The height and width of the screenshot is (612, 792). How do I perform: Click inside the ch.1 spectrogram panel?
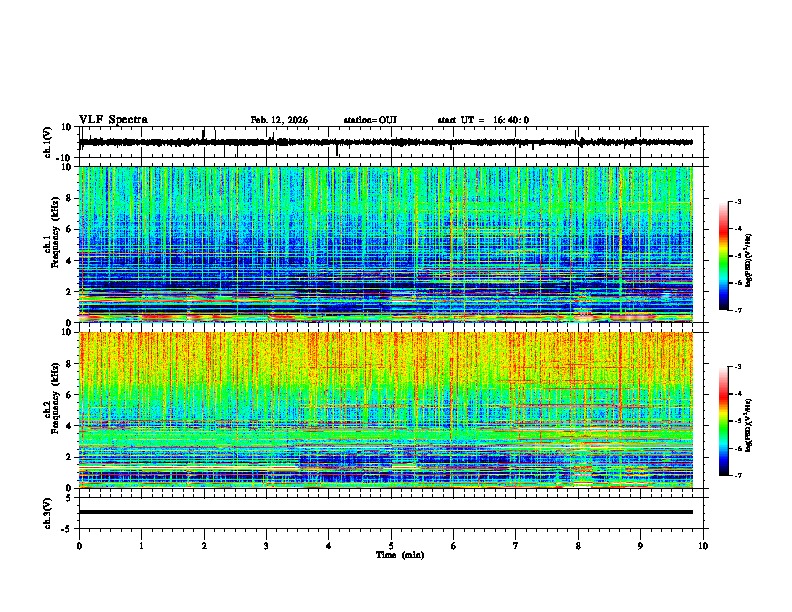pyautogui.click(x=385, y=244)
